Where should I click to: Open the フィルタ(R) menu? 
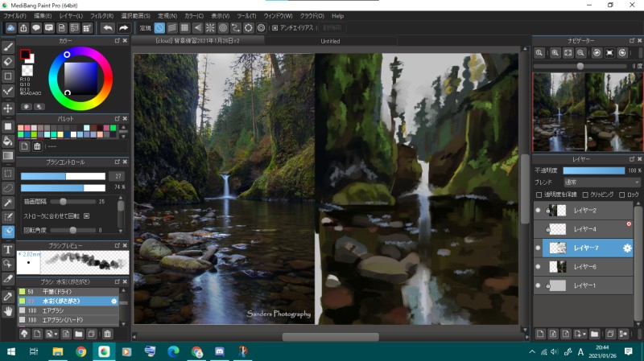pyautogui.click(x=102, y=16)
